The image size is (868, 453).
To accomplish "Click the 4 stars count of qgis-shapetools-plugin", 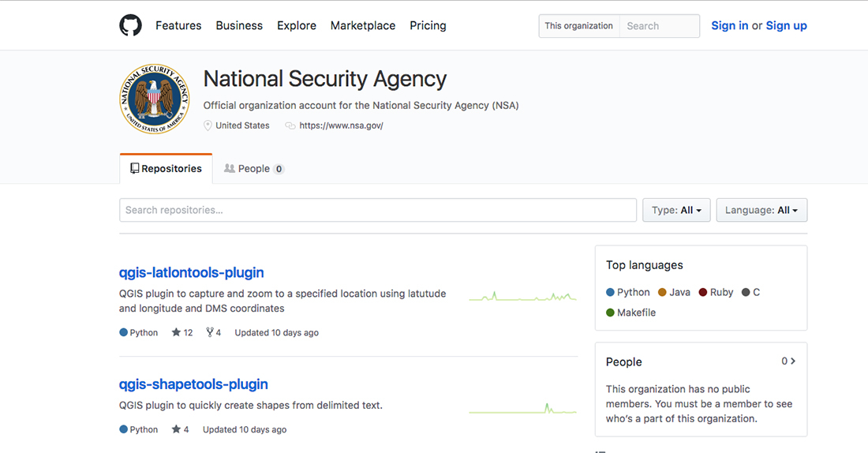I will (186, 429).
